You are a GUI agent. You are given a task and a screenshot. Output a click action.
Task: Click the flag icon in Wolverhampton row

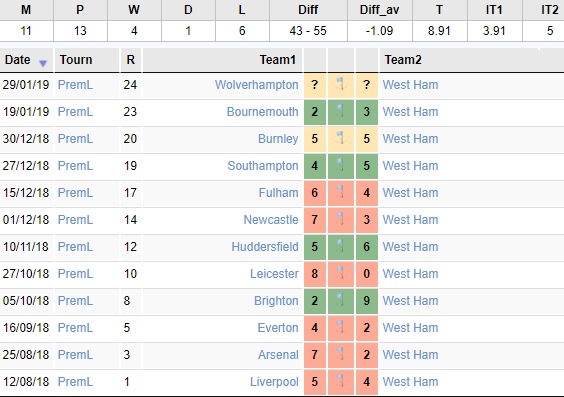tap(341, 85)
